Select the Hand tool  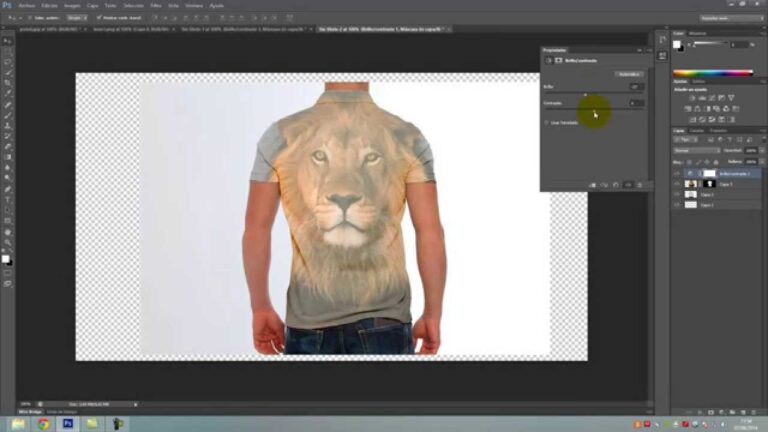click(7, 232)
